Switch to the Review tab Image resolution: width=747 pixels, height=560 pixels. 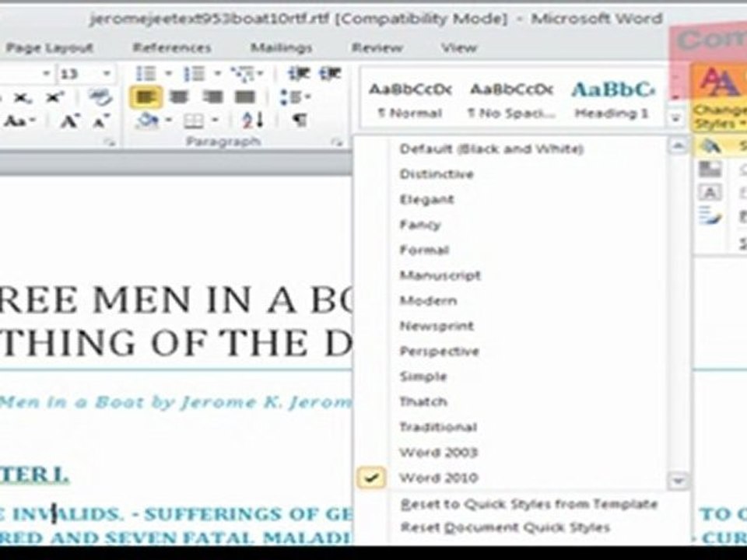377,47
